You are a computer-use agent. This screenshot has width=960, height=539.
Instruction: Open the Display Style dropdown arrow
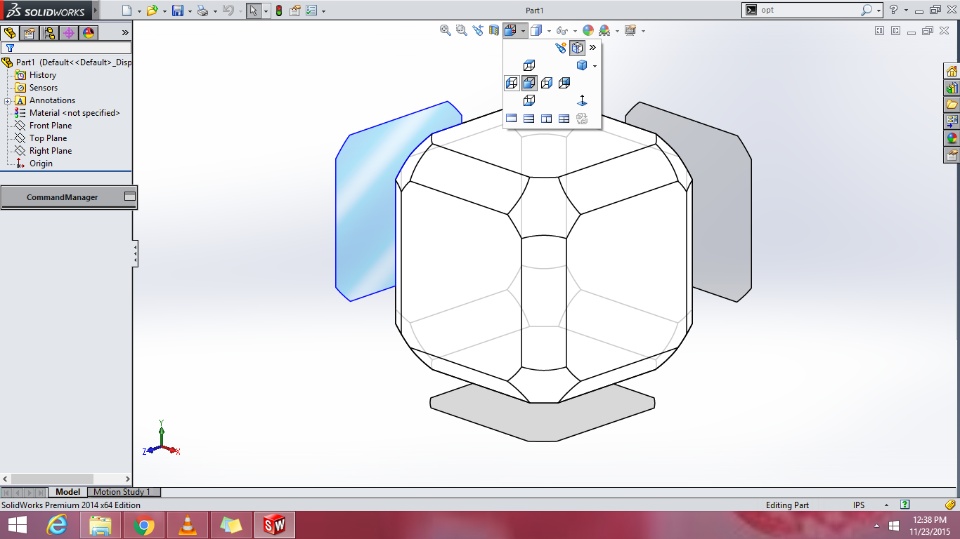pyautogui.click(x=549, y=31)
